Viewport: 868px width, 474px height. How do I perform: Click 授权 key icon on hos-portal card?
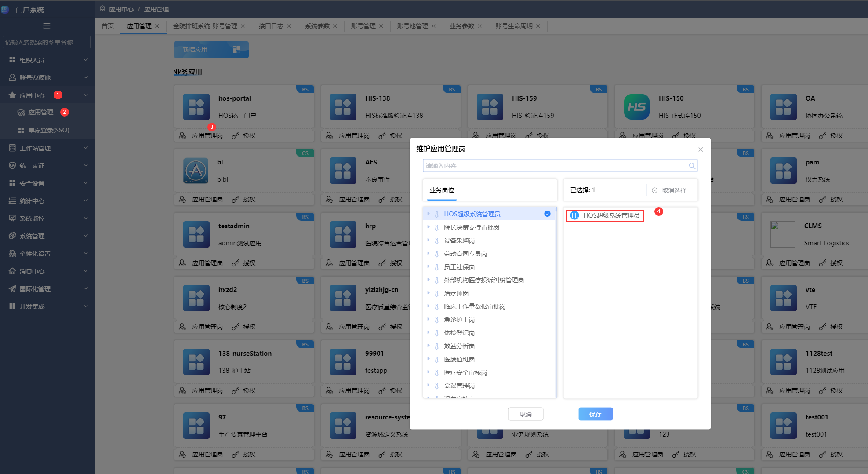236,135
